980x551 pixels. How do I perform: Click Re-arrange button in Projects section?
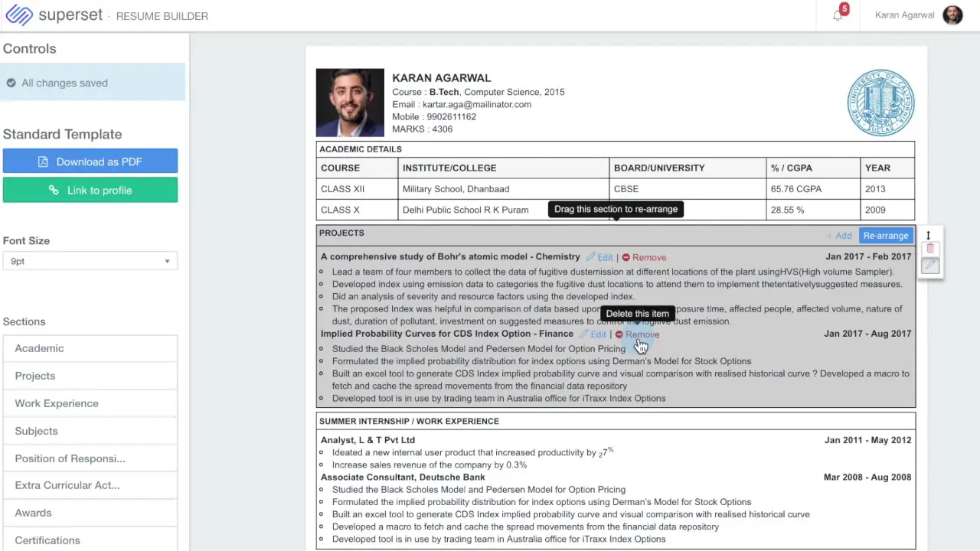click(885, 236)
